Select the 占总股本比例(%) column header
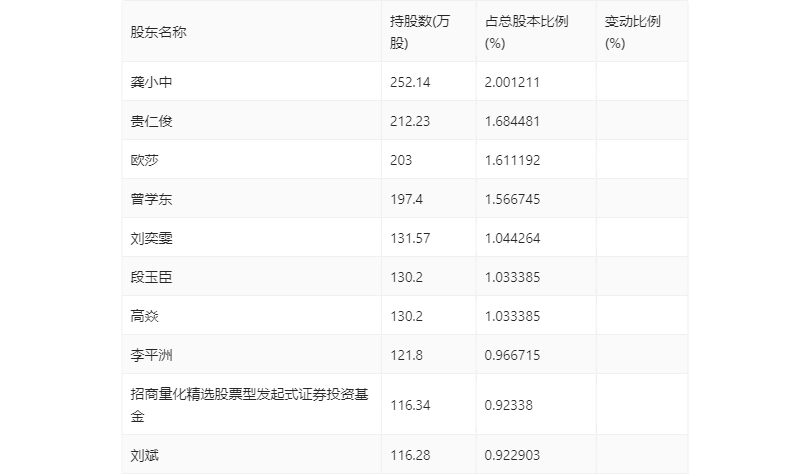This screenshot has width=810, height=474. point(526,32)
